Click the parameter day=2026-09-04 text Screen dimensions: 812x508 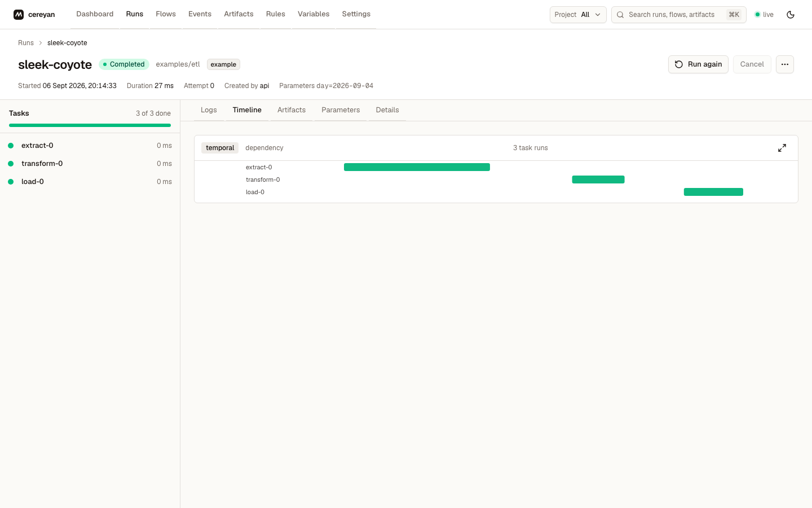pyautogui.click(x=345, y=86)
